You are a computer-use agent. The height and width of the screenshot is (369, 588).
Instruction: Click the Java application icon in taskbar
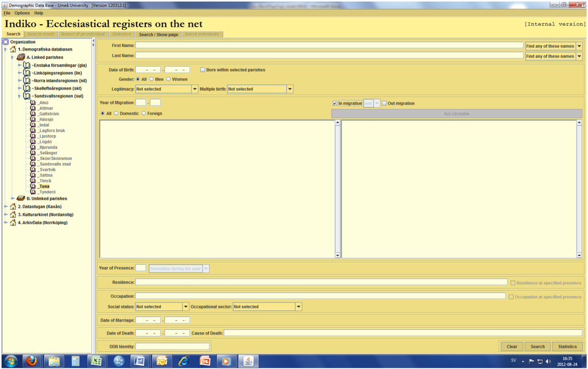[x=248, y=361]
